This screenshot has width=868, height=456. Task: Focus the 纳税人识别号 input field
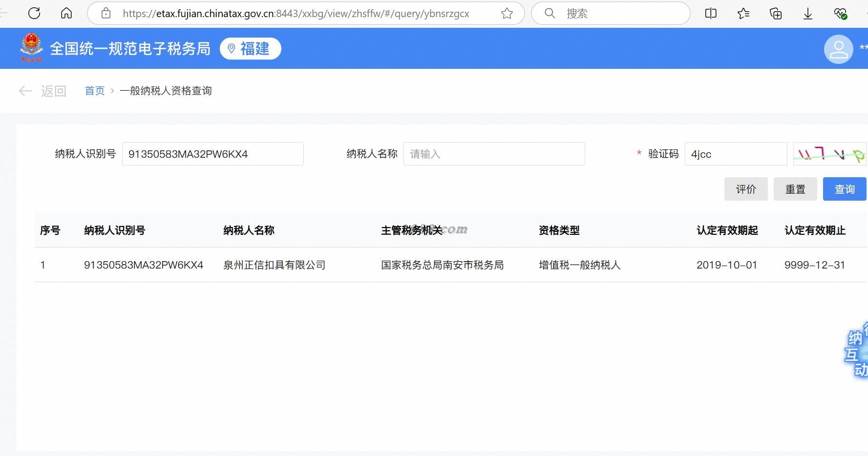(213, 154)
